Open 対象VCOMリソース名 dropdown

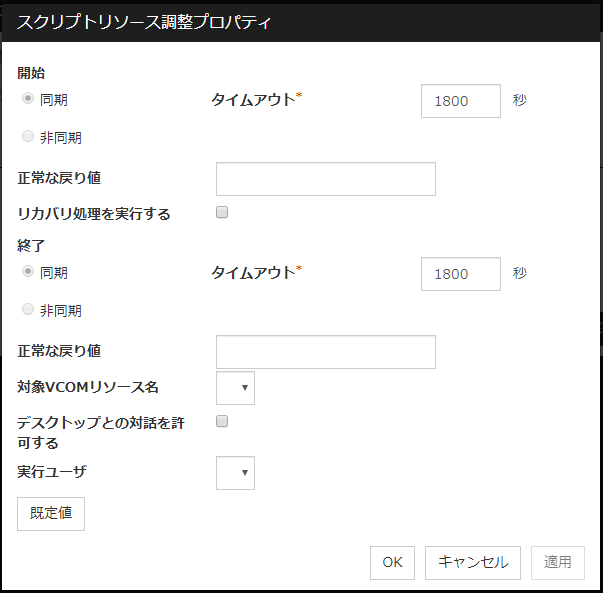pos(236,388)
